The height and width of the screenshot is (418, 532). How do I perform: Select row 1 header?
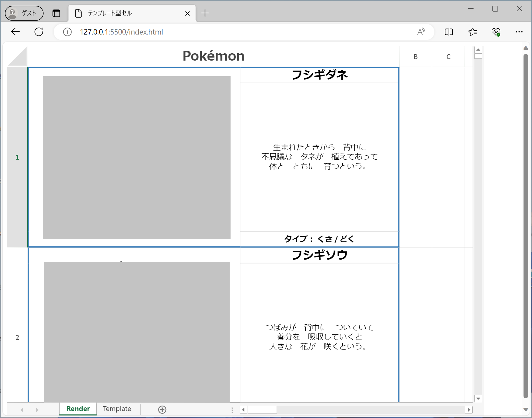point(17,157)
